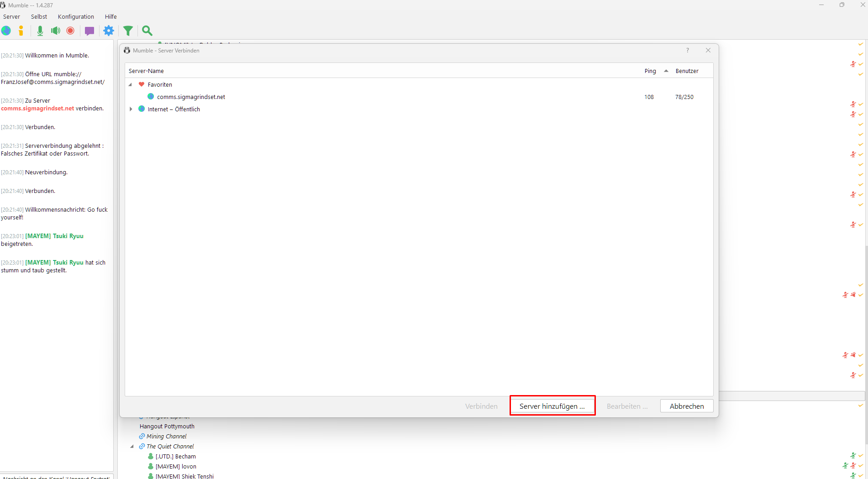The image size is (868, 479).
Task: Select user [MAYEM] lovon
Action: [x=176, y=466]
